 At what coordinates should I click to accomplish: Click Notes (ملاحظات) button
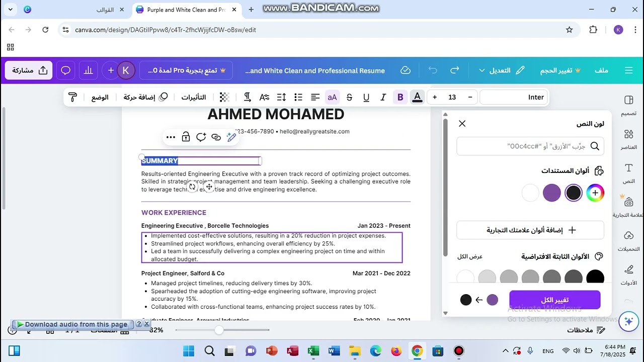586,330
